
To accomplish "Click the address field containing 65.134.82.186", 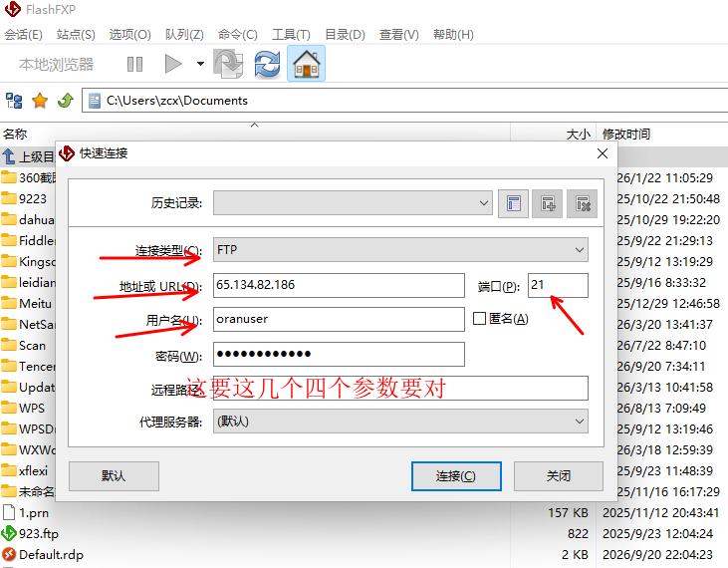I will [x=339, y=285].
